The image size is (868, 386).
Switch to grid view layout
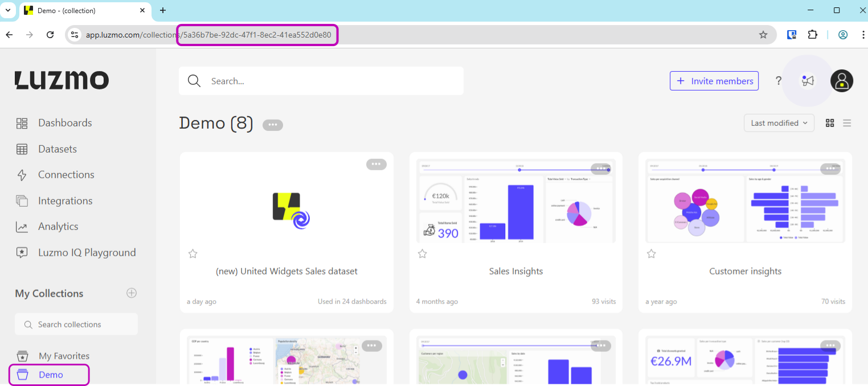pos(830,123)
